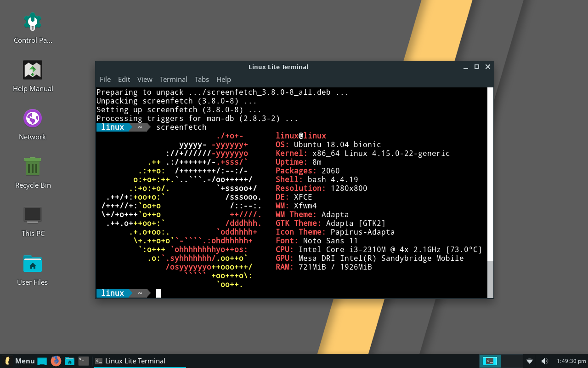Click the 'Ubuntu 18.04 bionic' OS text
Screen dimensions: 588x368
(x=338, y=145)
